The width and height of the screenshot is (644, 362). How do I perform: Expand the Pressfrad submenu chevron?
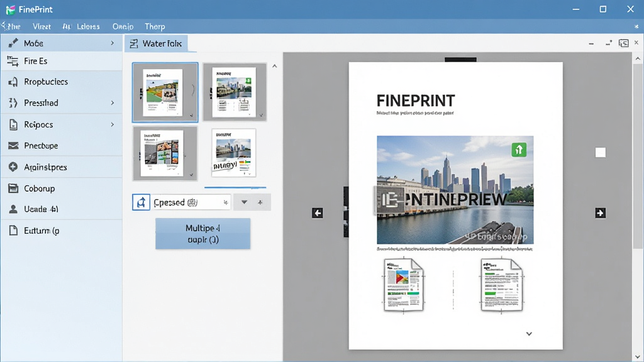113,102
